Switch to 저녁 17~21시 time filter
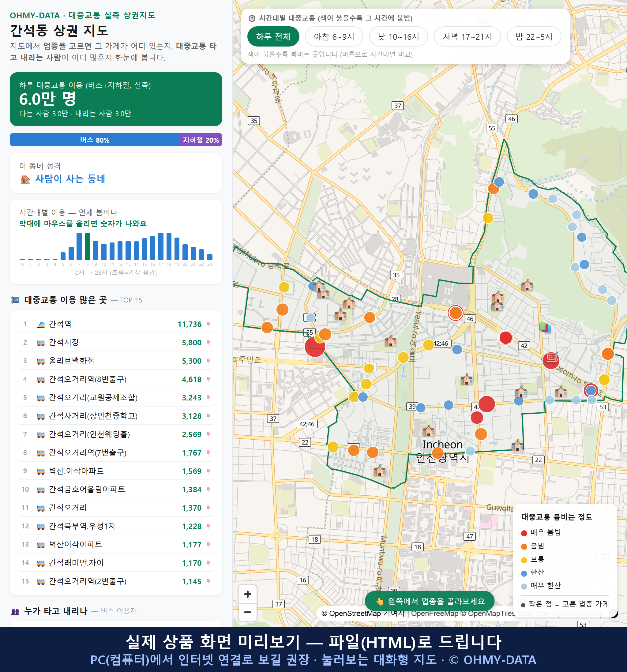Viewport: 627px width, 672px height. [x=467, y=36]
